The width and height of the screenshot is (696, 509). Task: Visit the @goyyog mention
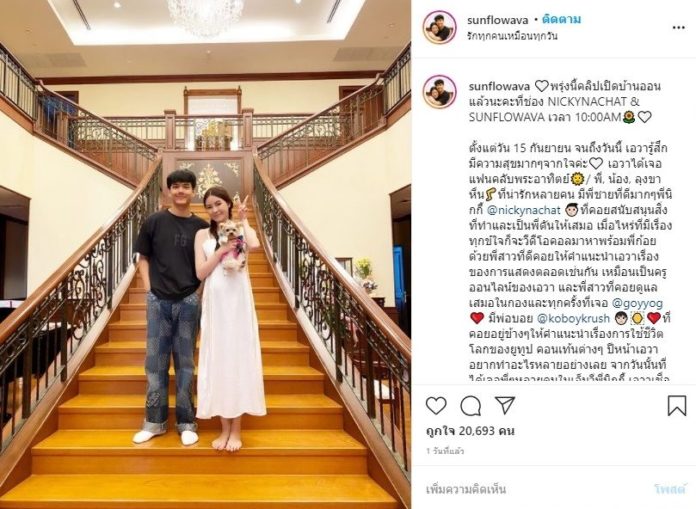637,303
